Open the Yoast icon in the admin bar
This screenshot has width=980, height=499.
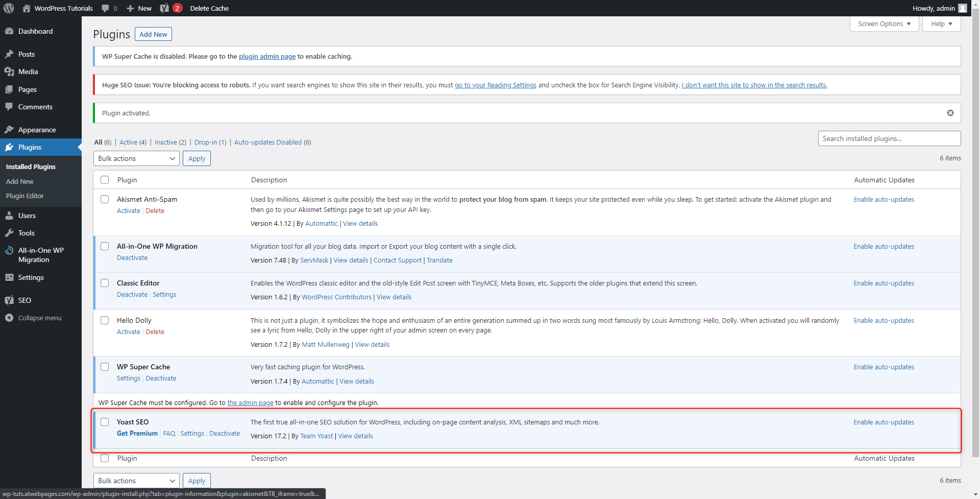coord(164,8)
